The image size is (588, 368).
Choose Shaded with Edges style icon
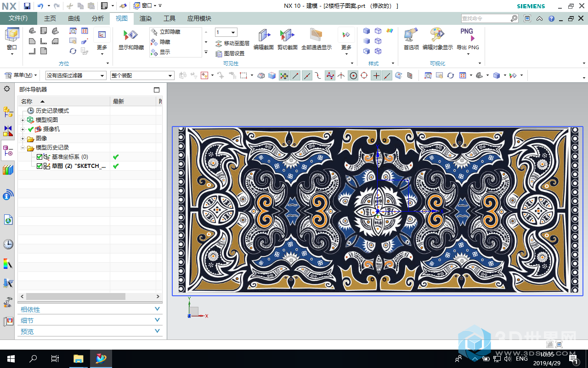click(367, 31)
